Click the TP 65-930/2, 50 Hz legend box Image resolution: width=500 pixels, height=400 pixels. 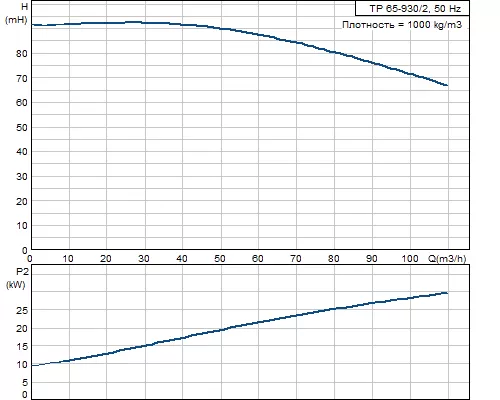click(x=412, y=8)
